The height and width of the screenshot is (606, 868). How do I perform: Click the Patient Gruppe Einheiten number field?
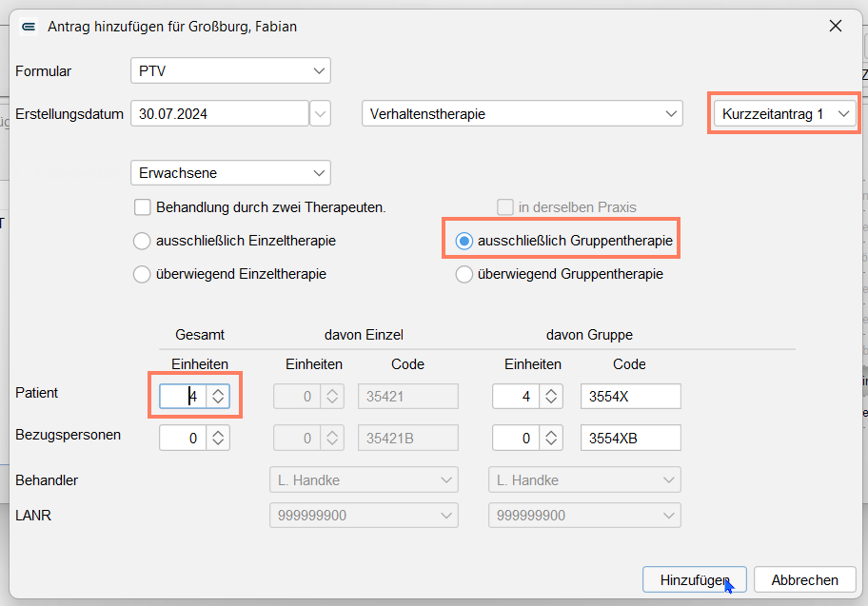click(516, 397)
